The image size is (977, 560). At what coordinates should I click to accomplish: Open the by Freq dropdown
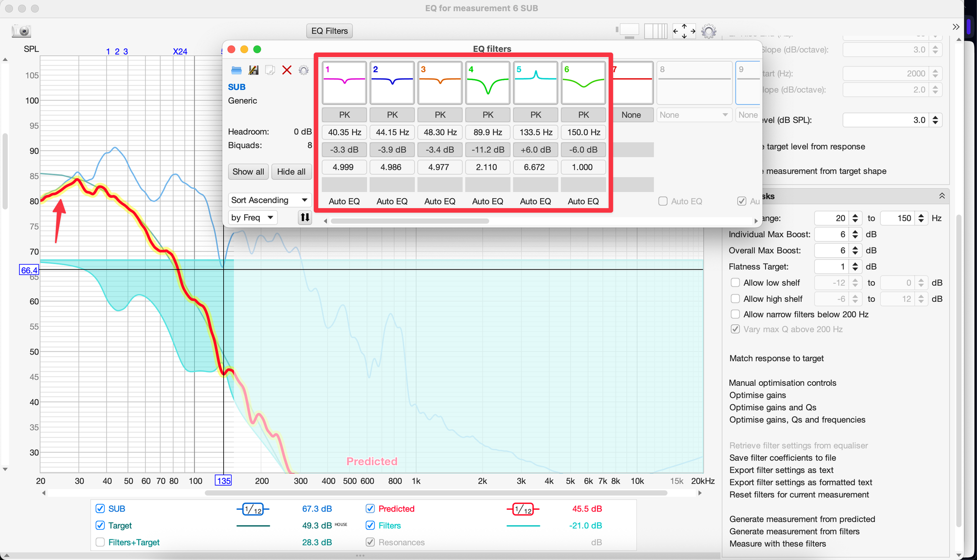tap(252, 217)
